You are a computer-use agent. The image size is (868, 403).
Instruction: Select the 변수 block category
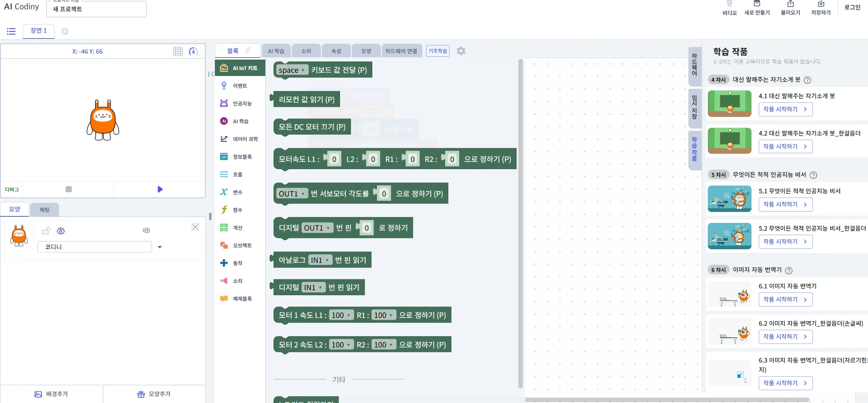pos(240,192)
